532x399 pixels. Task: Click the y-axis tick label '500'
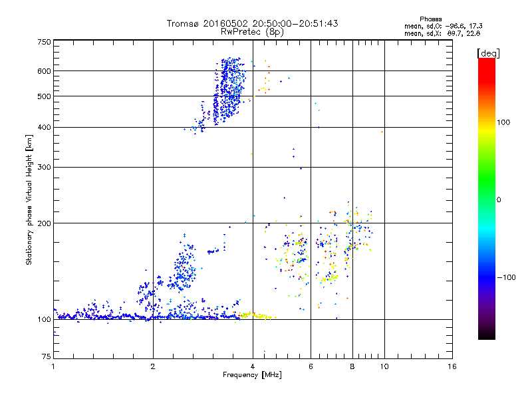[x=44, y=96]
